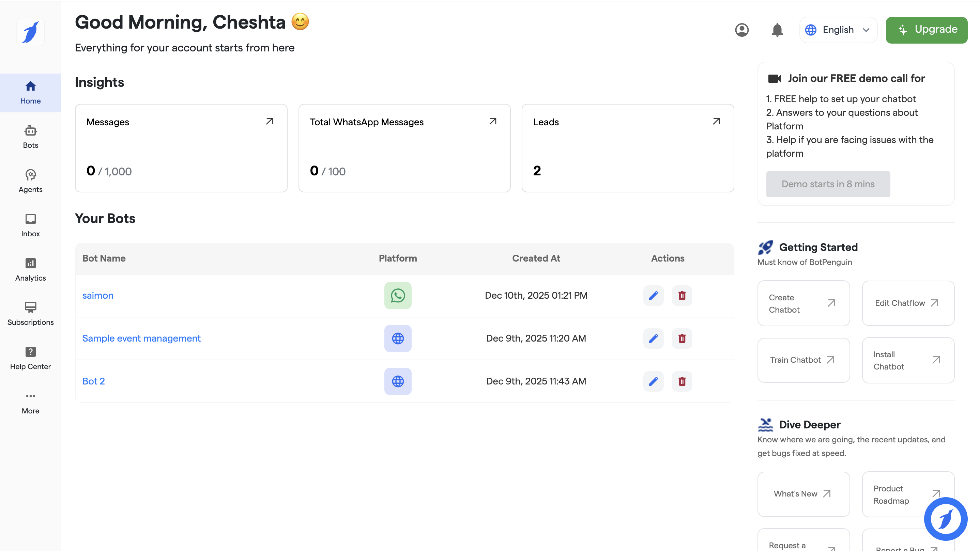Delete the Bot 2 using trash icon
The height and width of the screenshot is (551, 980).
coord(682,381)
